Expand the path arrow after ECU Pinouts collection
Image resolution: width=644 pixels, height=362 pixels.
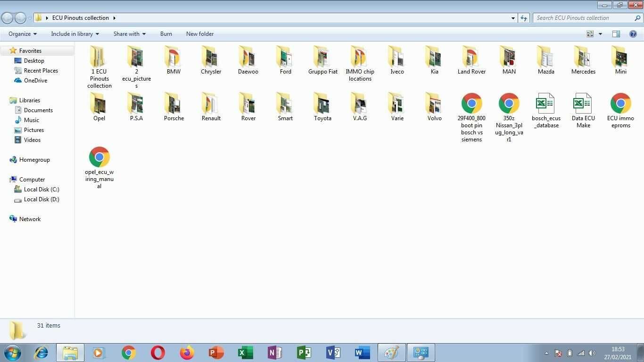(114, 18)
